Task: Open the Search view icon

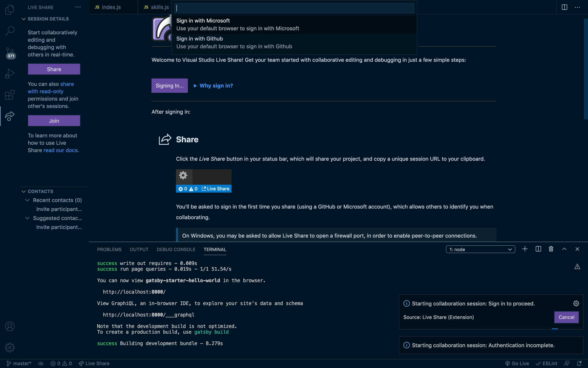Action: pos(10,31)
